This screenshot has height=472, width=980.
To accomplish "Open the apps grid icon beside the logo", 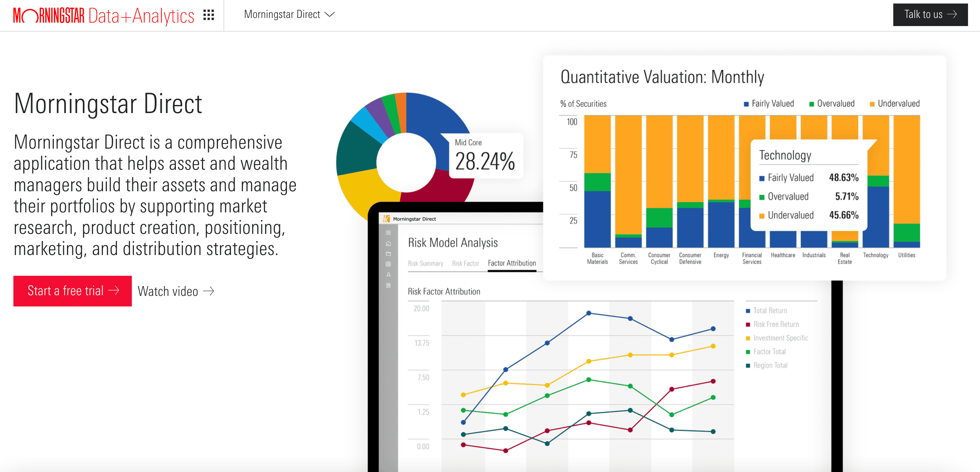I will coord(208,15).
